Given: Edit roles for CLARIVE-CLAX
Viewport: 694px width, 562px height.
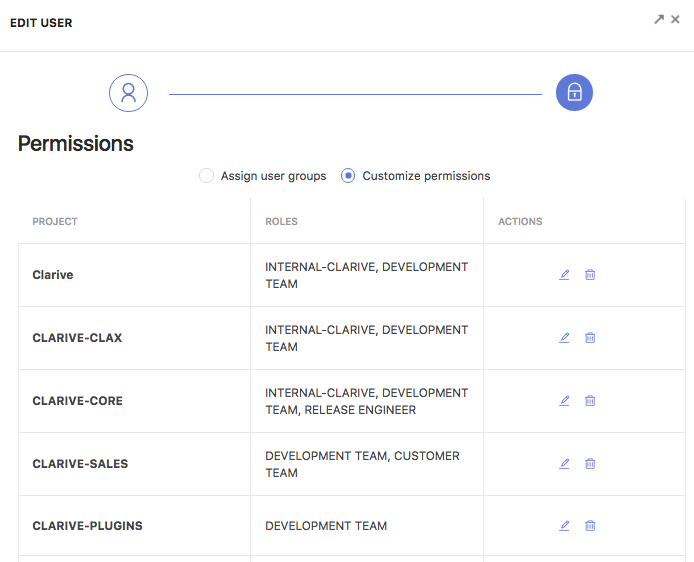Looking at the screenshot, I should click(x=564, y=338).
